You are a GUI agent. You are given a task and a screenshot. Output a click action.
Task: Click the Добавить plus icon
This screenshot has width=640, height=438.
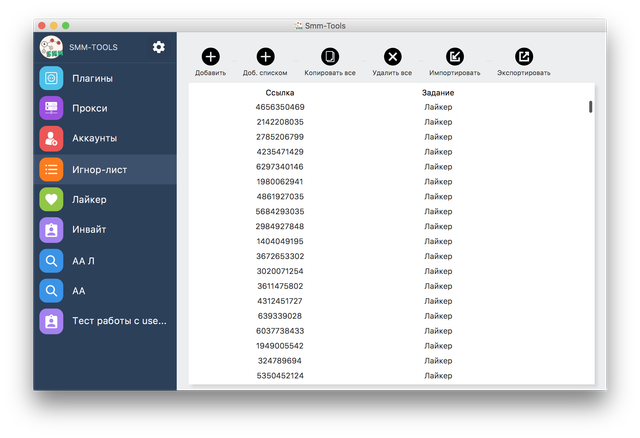[x=211, y=57]
